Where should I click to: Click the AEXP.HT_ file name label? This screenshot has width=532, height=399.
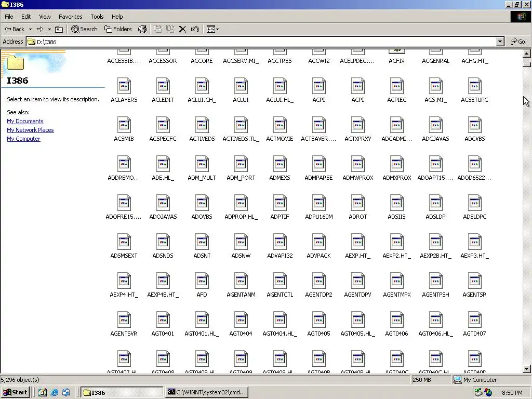point(357,256)
